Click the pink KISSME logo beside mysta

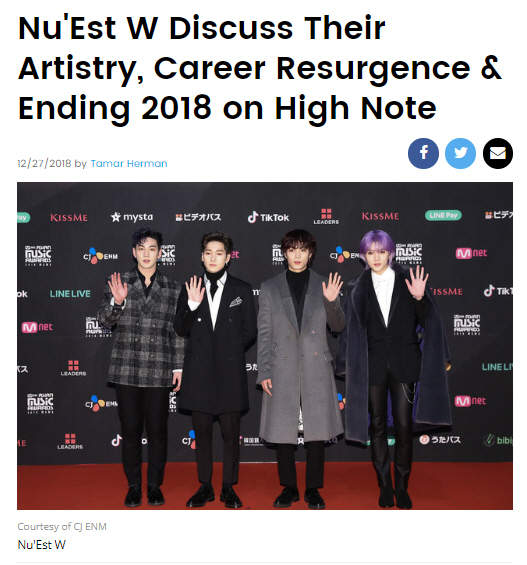[69, 218]
